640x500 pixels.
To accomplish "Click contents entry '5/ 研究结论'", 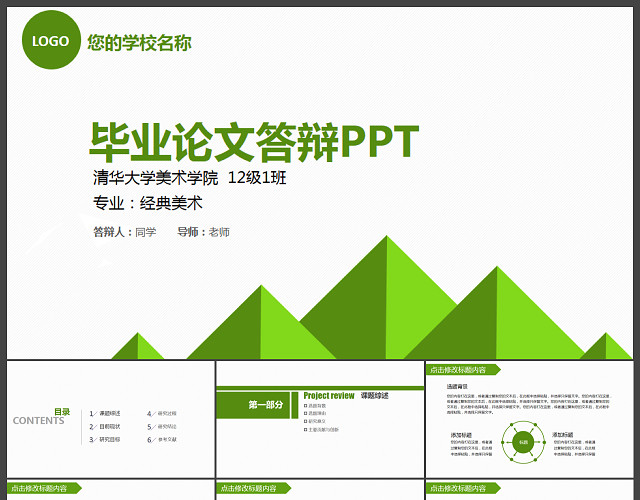I will pos(162,427).
